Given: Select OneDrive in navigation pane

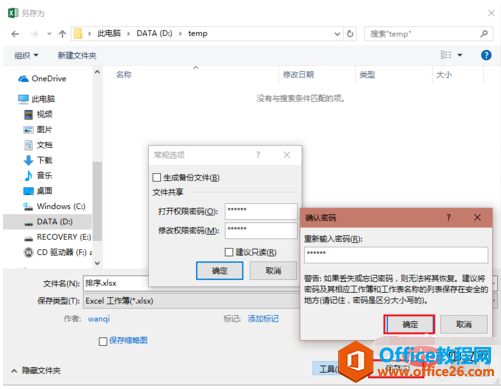Looking at the screenshot, I should (42, 79).
